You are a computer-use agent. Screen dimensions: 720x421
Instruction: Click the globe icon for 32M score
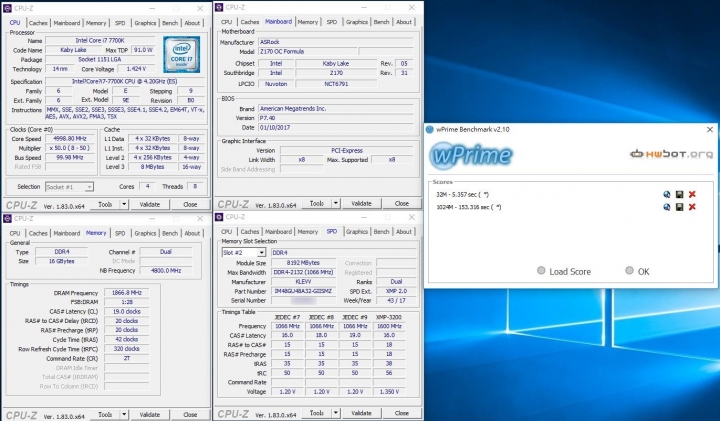(x=667, y=194)
